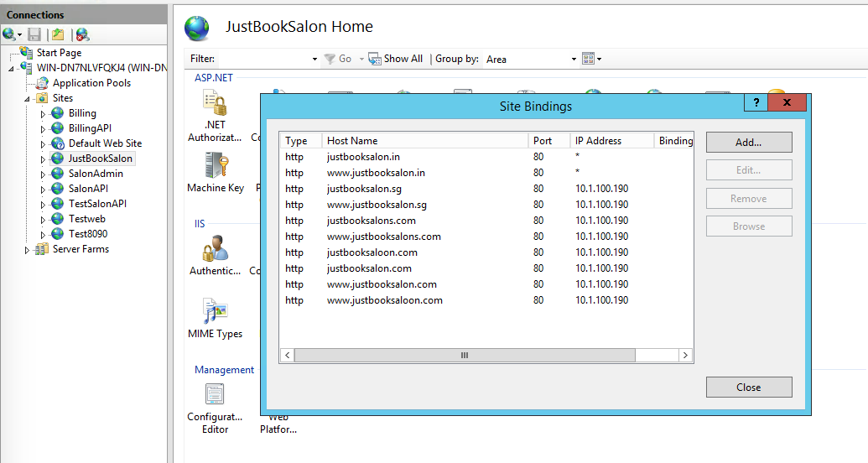Collapse the WIN-DN7NLVFQKJ4 server node

[11, 69]
